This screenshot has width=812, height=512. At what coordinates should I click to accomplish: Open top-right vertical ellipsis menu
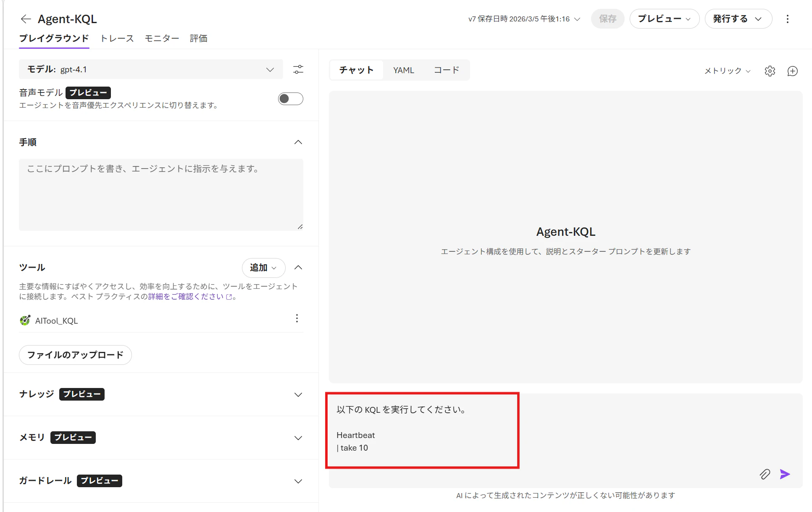point(787,19)
